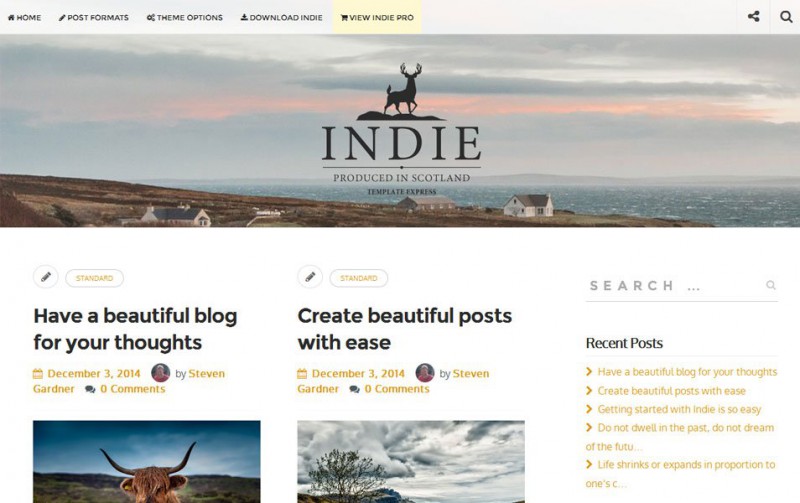
Task: Click author avatar on first post
Action: click(160, 373)
